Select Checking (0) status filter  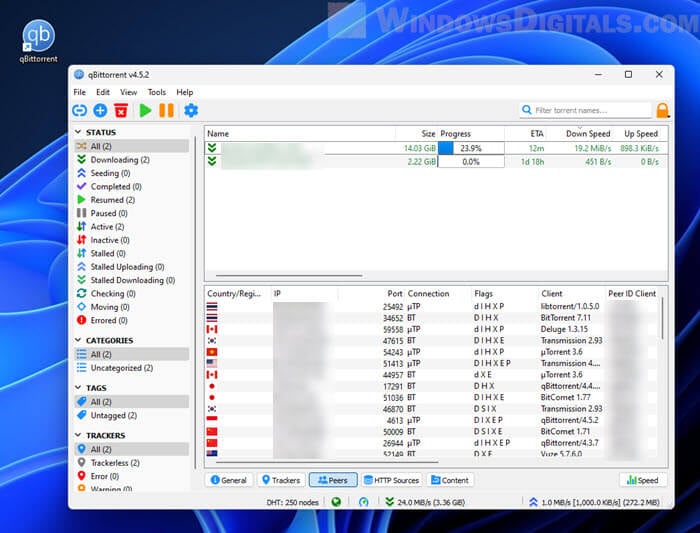tap(132, 293)
